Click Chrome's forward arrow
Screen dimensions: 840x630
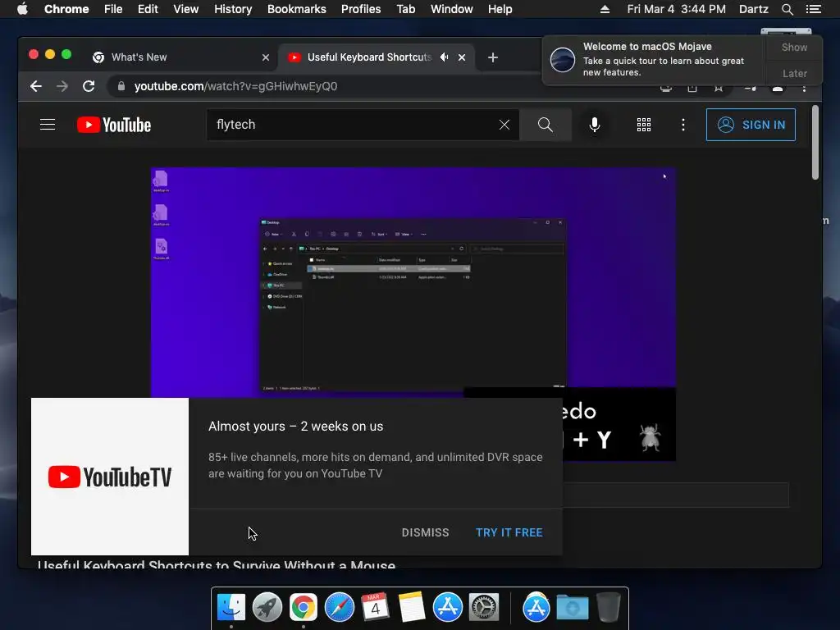[x=62, y=86]
